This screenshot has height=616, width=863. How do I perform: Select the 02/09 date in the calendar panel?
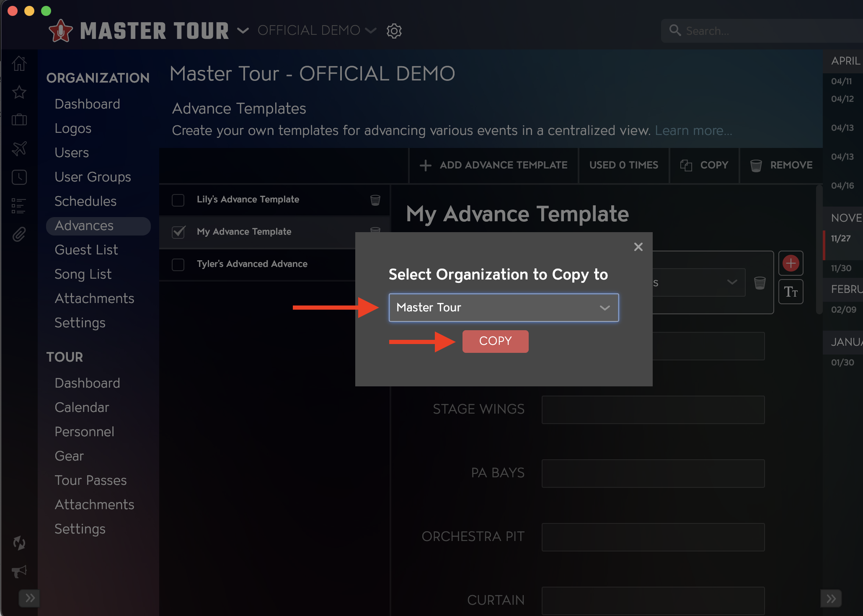point(844,310)
